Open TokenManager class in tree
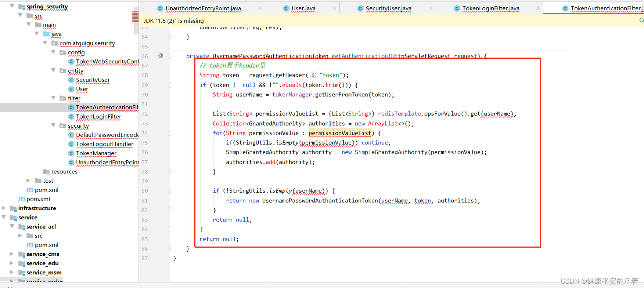644x288 pixels. (96, 153)
